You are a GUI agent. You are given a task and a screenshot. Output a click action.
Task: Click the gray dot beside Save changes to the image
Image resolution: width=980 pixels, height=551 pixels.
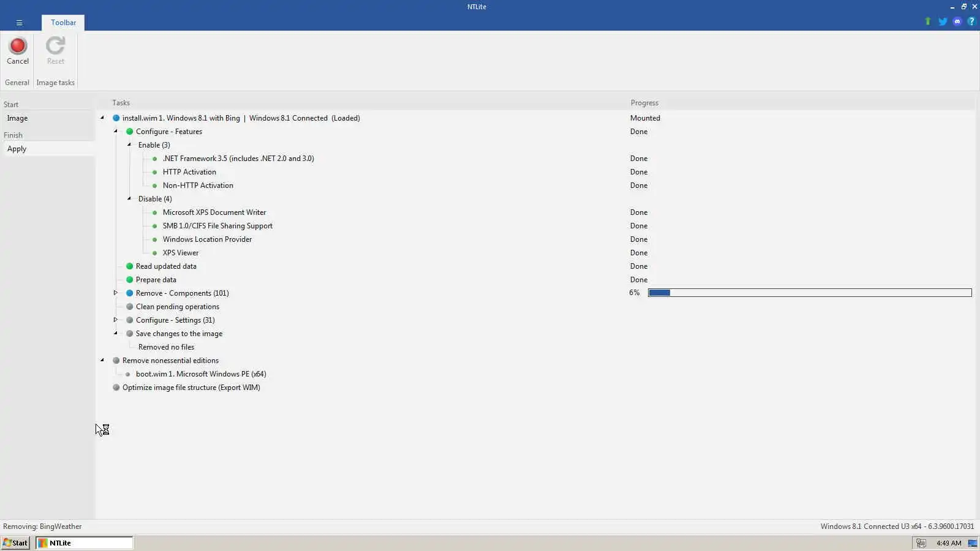(x=129, y=334)
